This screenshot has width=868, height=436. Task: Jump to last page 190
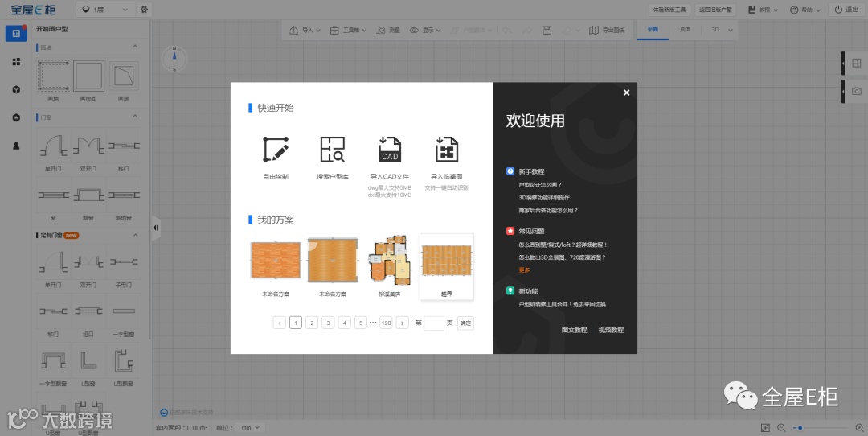[386, 323]
